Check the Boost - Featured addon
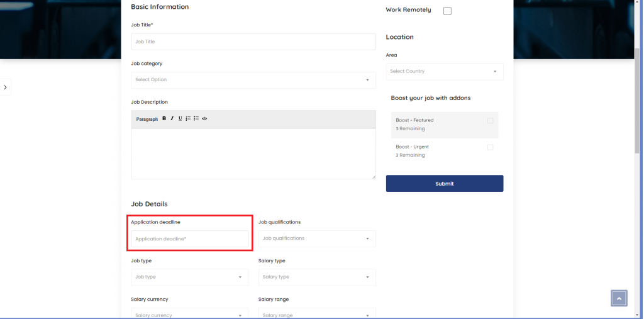Viewport: 644px width, 319px height. (x=490, y=121)
